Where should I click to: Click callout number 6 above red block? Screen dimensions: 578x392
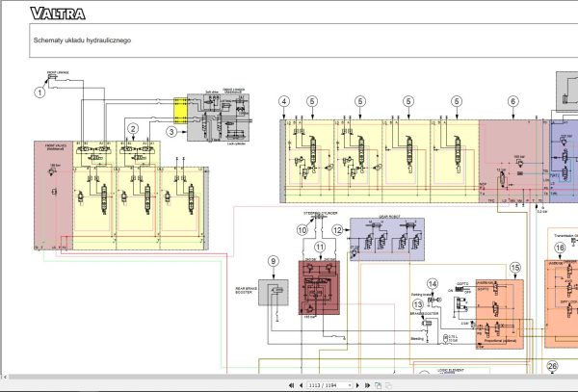coord(512,101)
